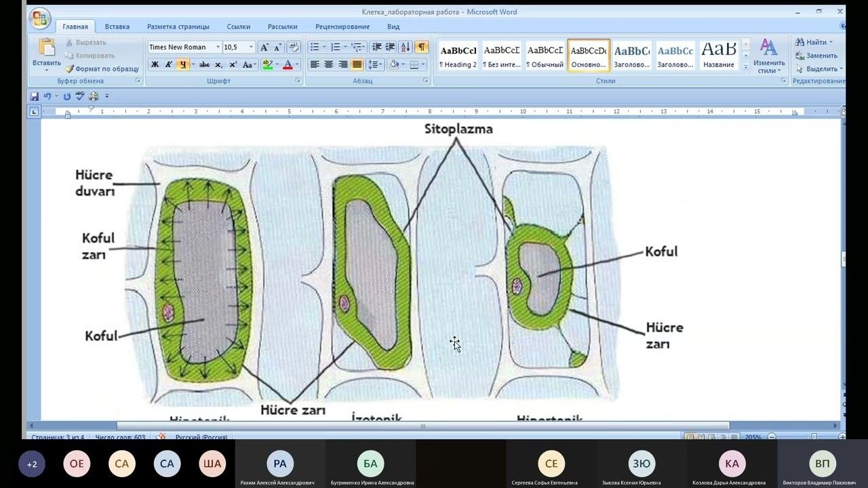Screen dimensions: 868x488
Task: Toggle italic (К) formatting
Action: pos(168,64)
